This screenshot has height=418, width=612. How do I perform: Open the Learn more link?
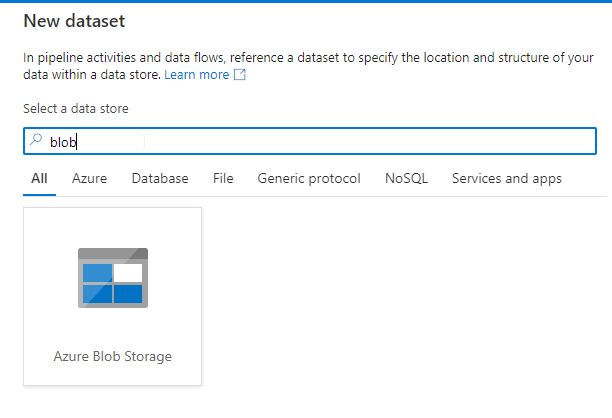coord(197,75)
